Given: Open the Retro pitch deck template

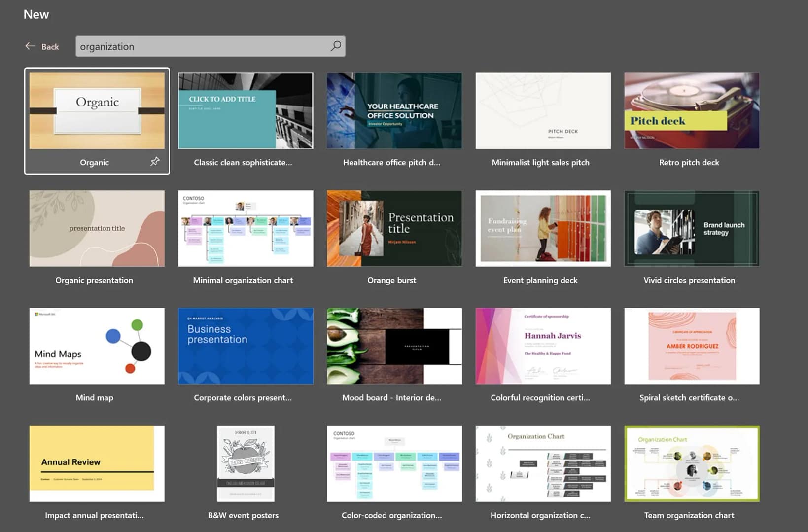Looking at the screenshot, I should click(x=692, y=111).
